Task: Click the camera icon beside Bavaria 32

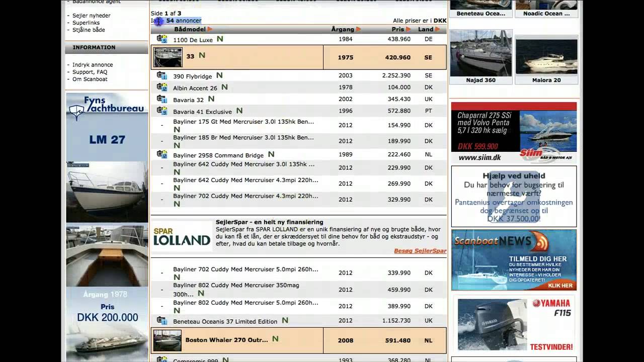Action: [162, 99]
